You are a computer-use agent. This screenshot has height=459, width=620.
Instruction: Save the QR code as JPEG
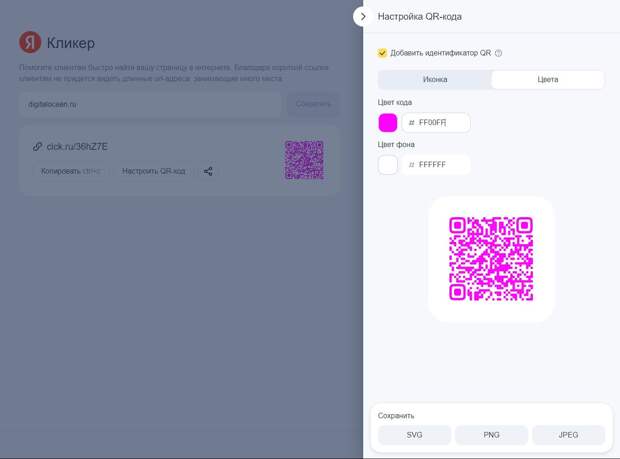pyautogui.click(x=569, y=435)
